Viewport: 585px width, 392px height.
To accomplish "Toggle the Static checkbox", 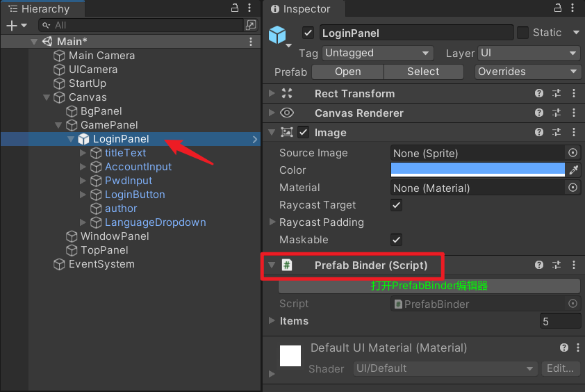I will click(522, 33).
